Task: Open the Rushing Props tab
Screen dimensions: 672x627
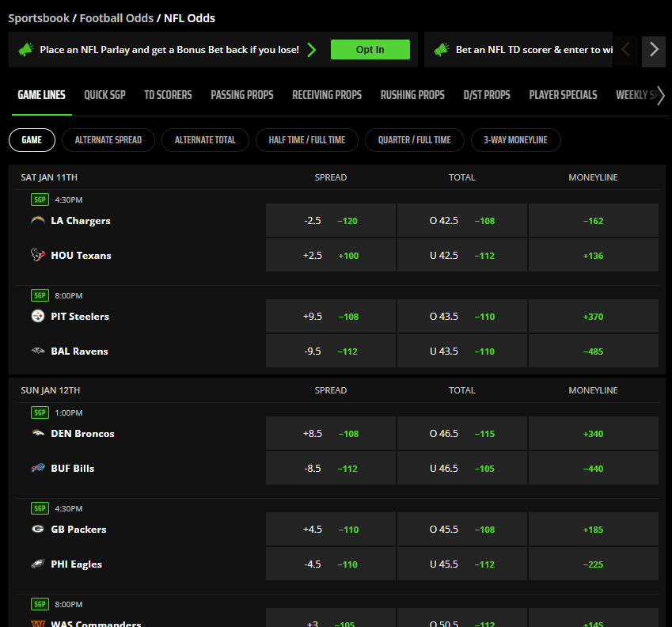Action: coord(412,95)
